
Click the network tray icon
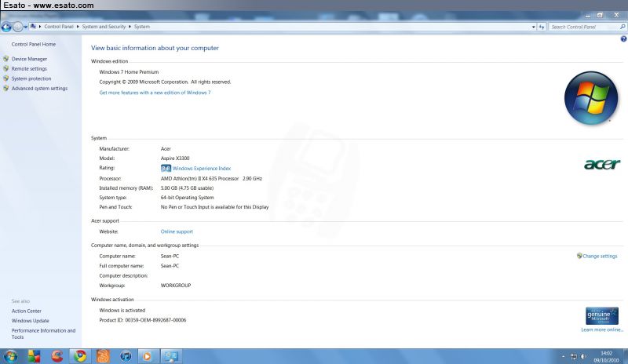tap(574, 356)
